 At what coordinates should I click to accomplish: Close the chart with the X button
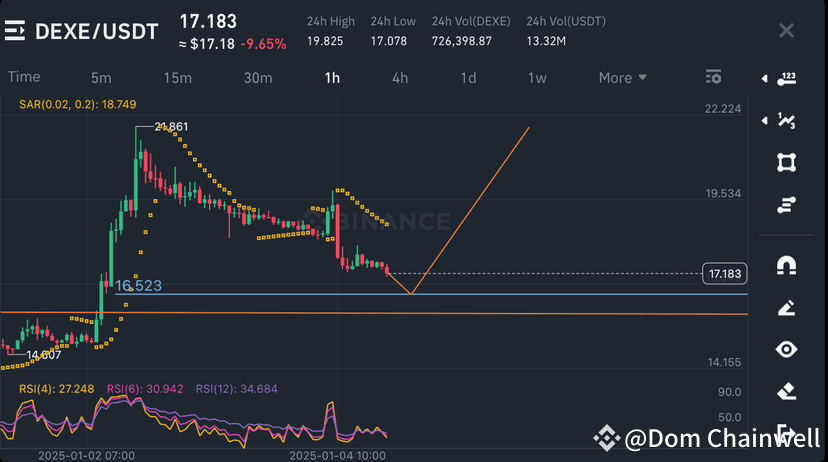pos(786,31)
